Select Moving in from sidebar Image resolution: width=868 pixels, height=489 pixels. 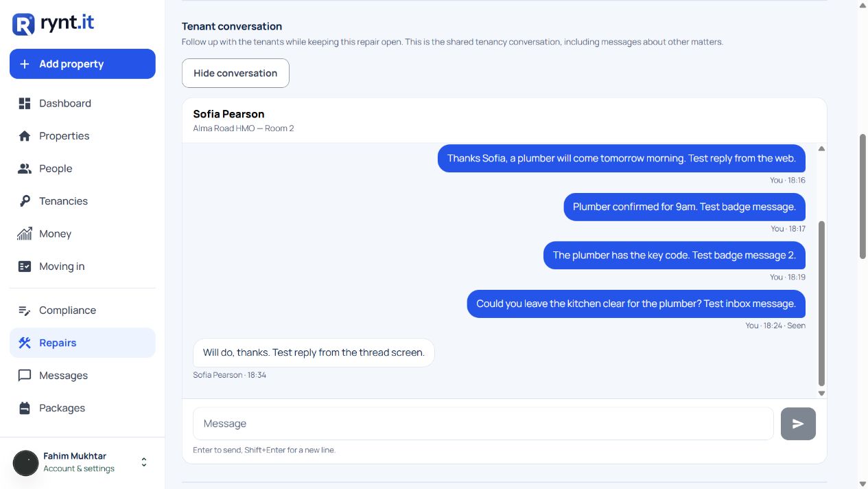82,266
